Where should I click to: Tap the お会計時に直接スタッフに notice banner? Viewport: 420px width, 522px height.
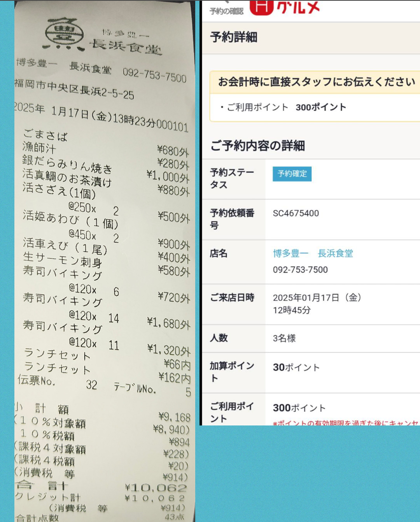[317, 82]
